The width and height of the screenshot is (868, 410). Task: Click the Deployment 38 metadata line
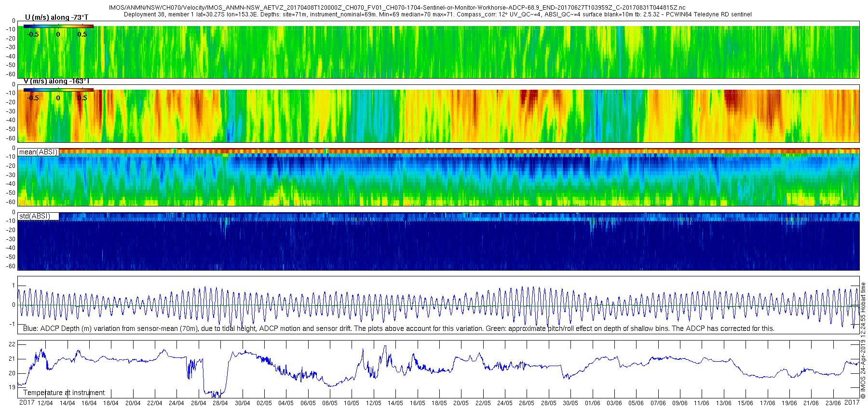437,14
